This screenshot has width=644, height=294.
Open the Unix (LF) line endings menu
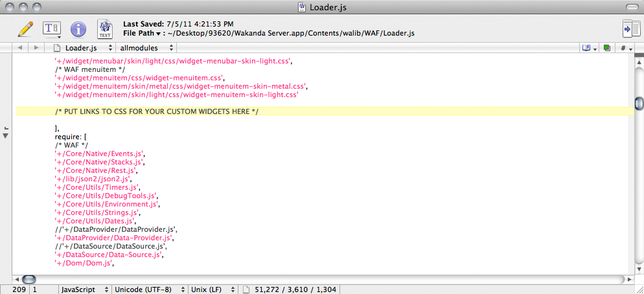(211, 289)
